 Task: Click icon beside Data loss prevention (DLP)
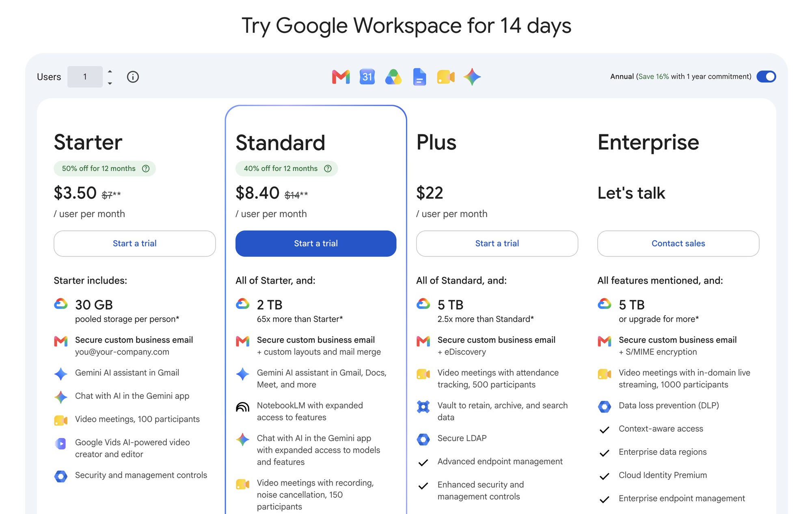point(605,406)
